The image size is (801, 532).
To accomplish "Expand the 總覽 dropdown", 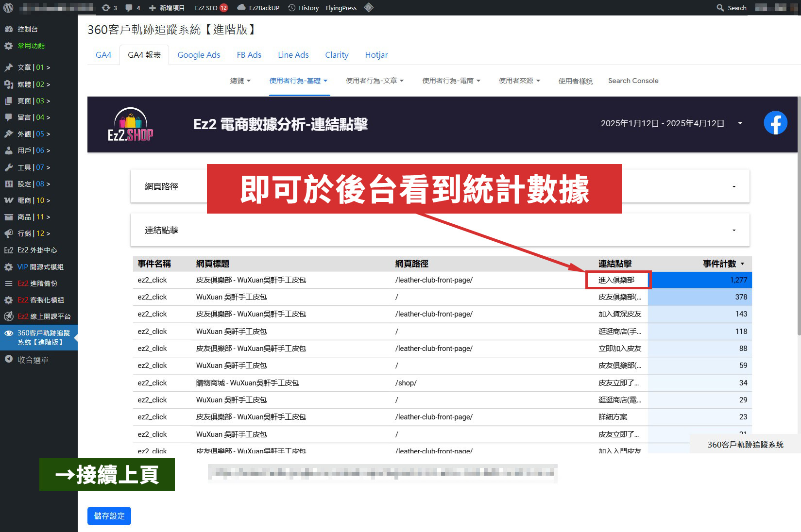I will (240, 81).
